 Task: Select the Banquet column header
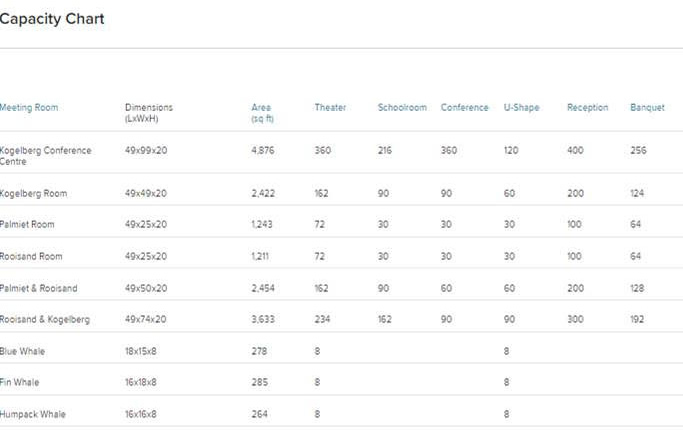(x=647, y=108)
